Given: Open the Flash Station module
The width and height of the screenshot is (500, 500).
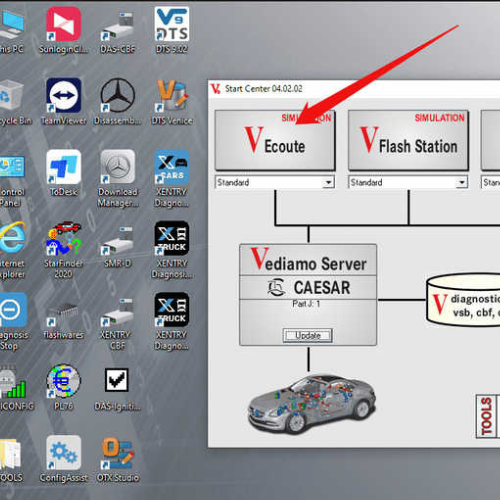Looking at the screenshot, I should point(408,140).
